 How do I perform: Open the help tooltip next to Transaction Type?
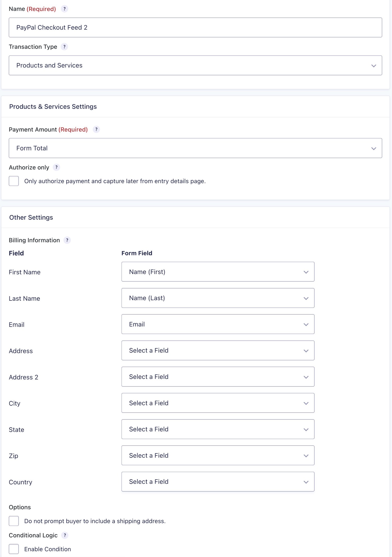click(x=64, y=47)
